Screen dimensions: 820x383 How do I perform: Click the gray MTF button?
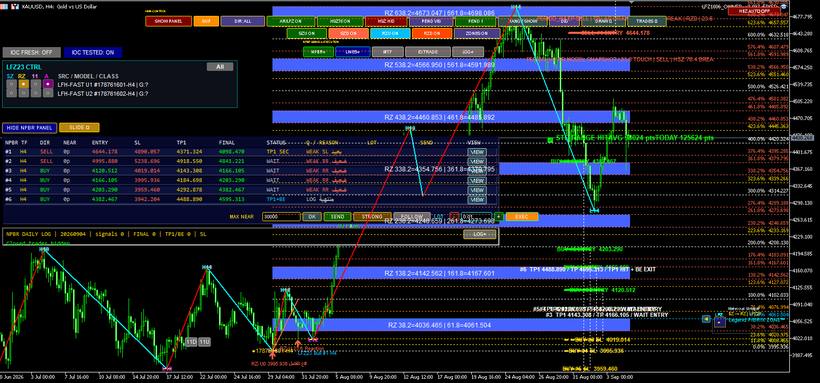[x=388, y=52]
